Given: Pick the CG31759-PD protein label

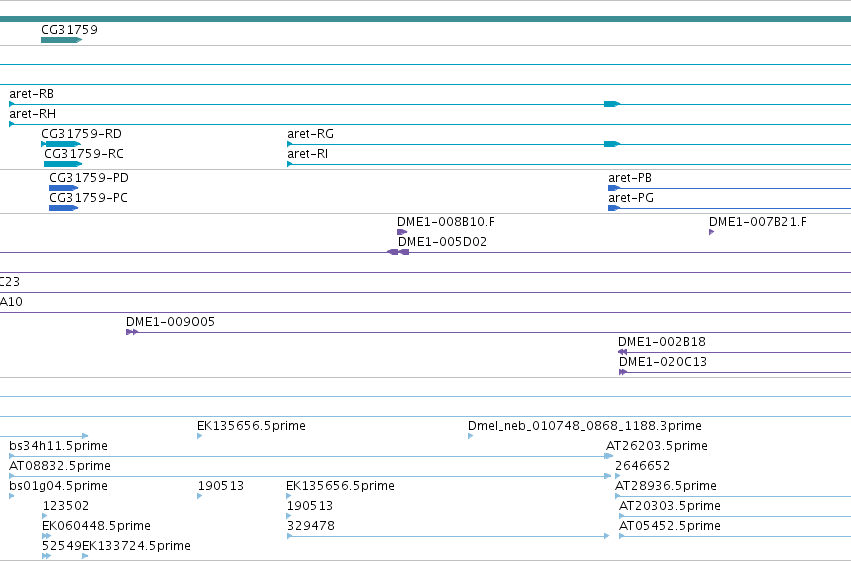Looking at the screenshot, I should pyautogui.click(x=89, y=178).
